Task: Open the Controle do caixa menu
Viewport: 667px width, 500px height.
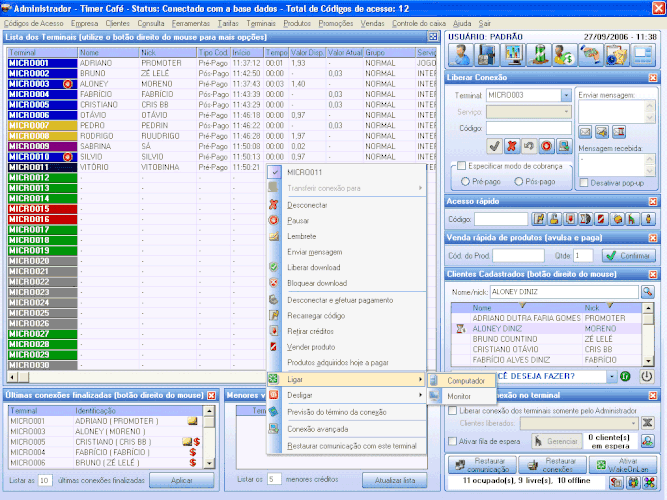Action: 419,23
